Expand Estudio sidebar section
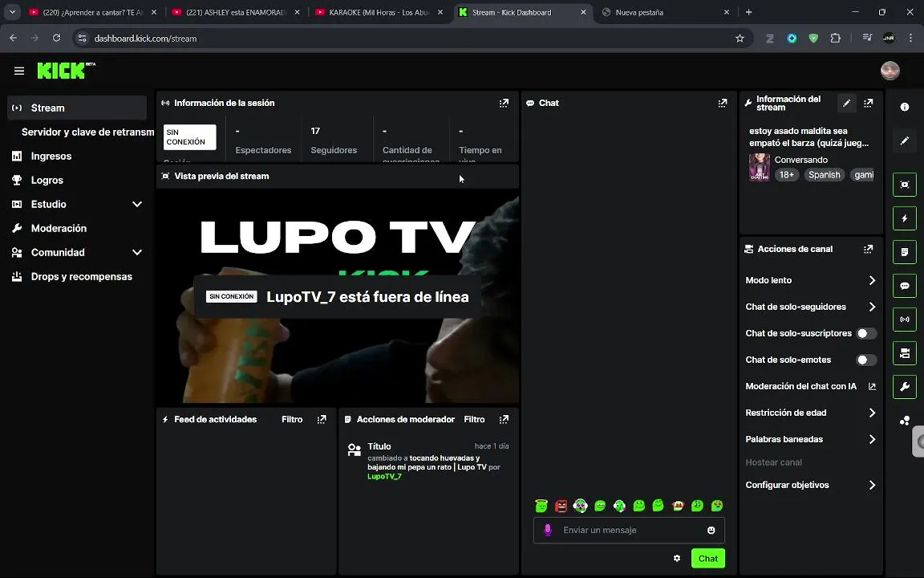The image size is (924, 578). tap(137, 204)
